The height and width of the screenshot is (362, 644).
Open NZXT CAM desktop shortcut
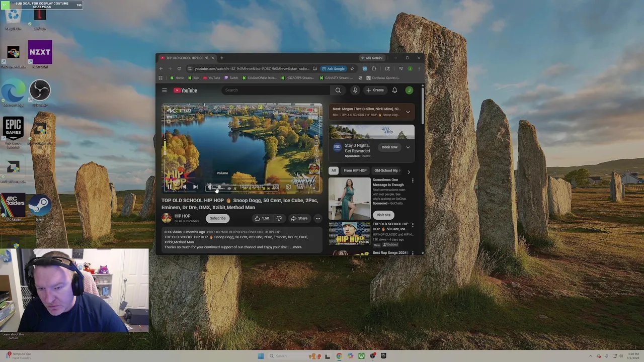40,54
